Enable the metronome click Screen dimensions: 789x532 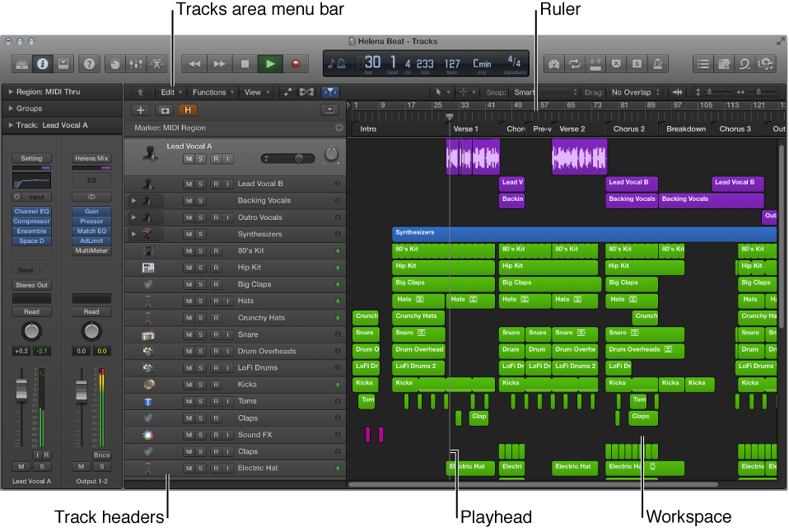coord(659,63)
